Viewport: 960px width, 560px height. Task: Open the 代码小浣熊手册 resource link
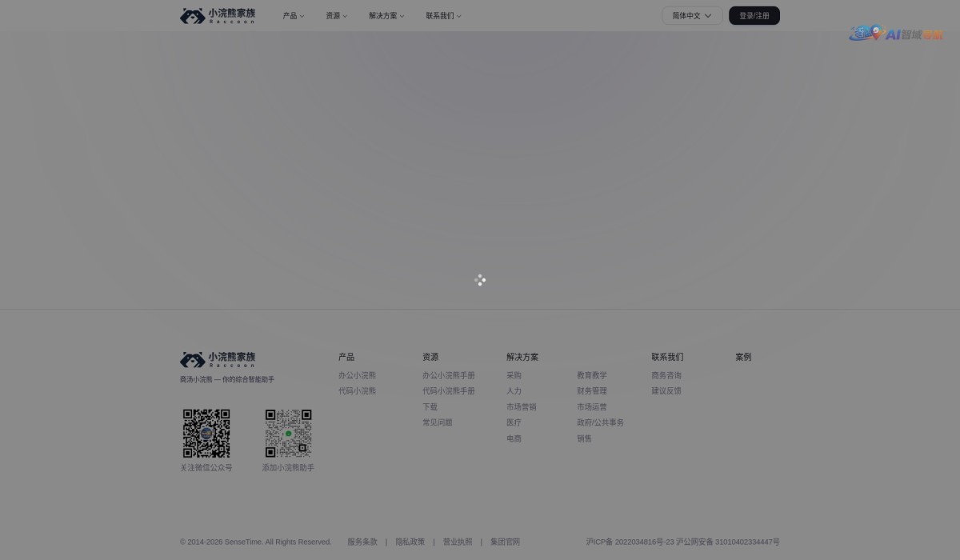(x=448, y=390)
